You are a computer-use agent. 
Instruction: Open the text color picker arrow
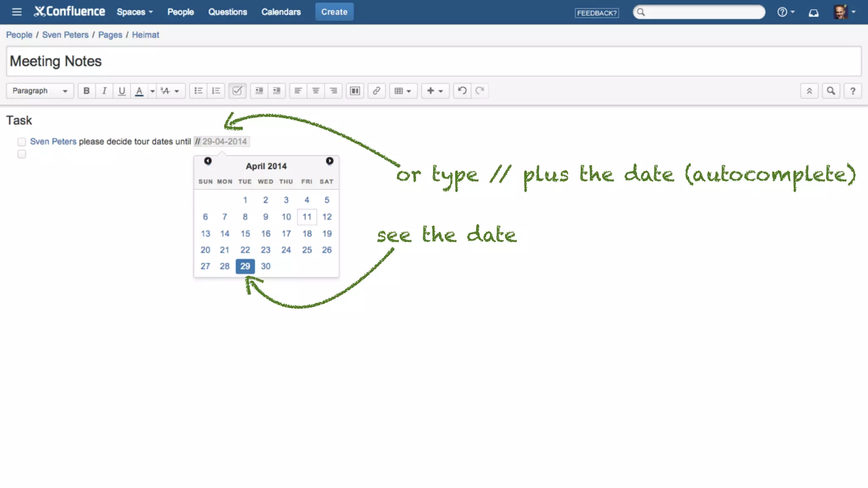point(152,91)
